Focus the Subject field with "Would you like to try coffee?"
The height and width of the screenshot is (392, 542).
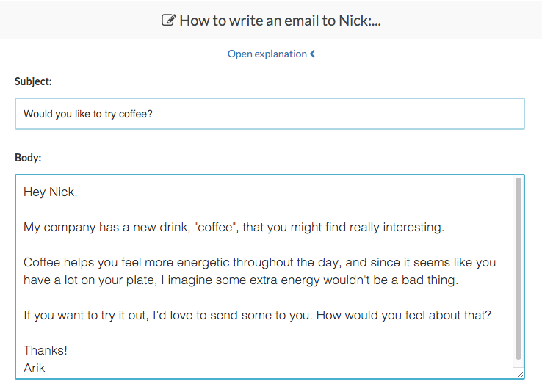coord(270,114)
